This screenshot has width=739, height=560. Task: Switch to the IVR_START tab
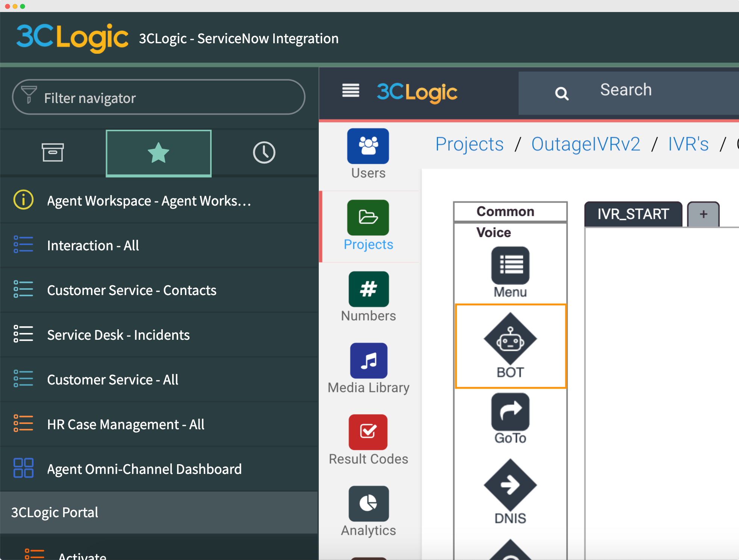pyautogui.click(x=633, y=214)
